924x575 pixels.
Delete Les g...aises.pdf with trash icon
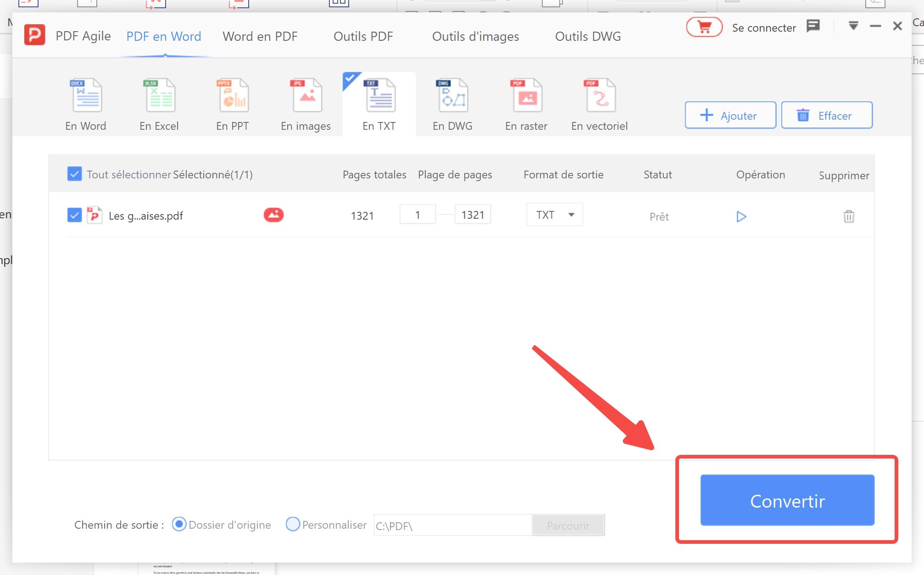tap(849, 216)
